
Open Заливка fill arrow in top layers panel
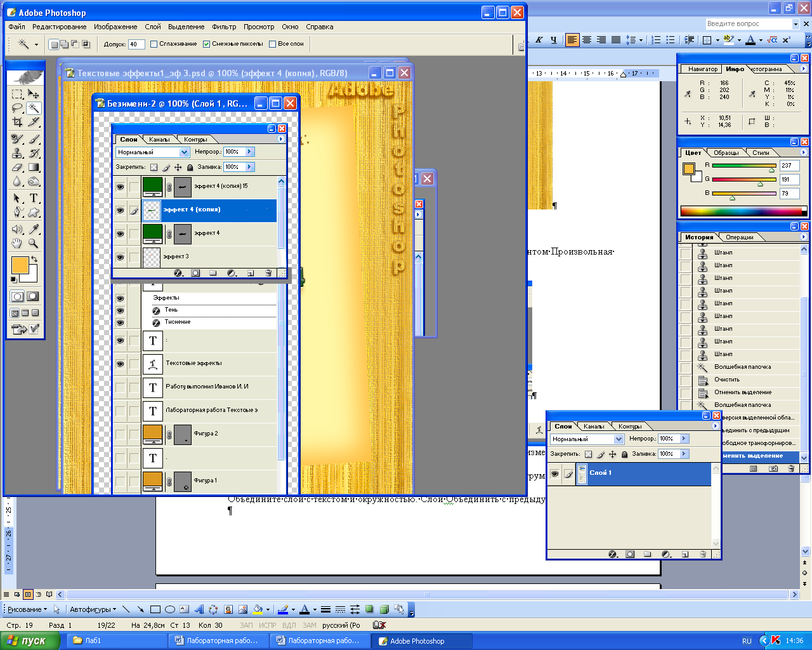250,167
